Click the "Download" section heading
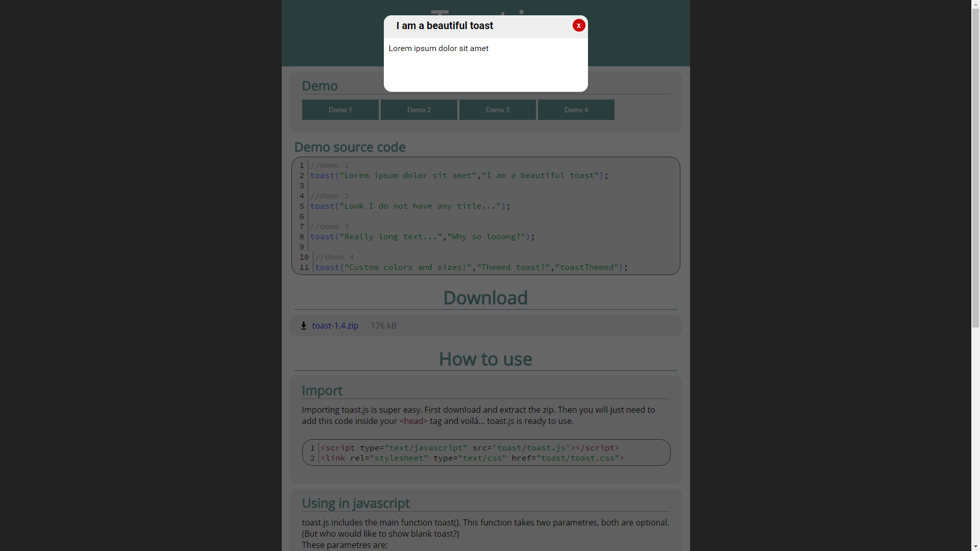 [485, 297]
